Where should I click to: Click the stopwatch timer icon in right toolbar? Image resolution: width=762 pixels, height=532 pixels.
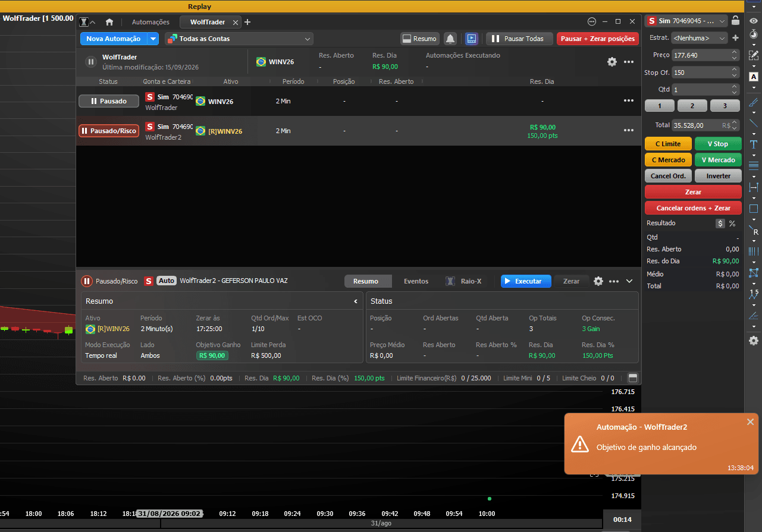(754, 34)
